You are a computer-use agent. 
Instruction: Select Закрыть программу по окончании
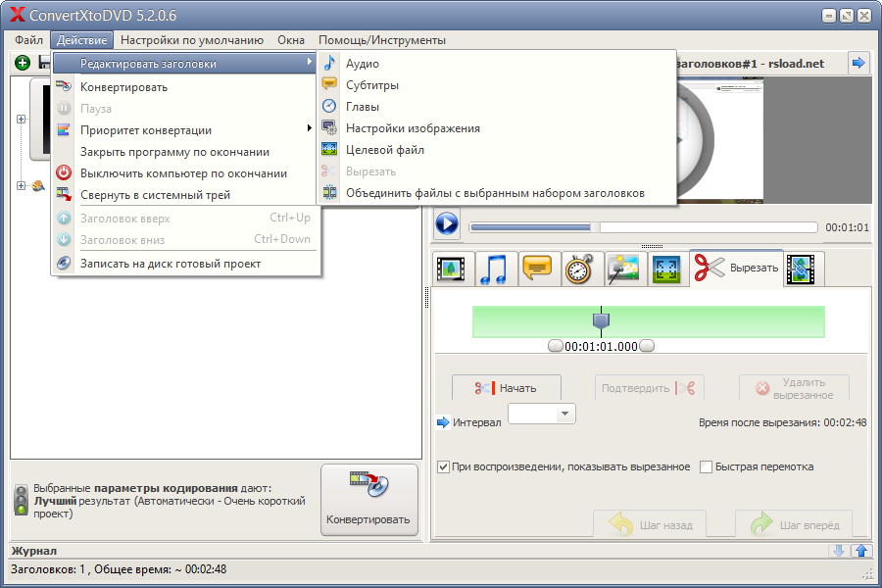click(185, 152)
